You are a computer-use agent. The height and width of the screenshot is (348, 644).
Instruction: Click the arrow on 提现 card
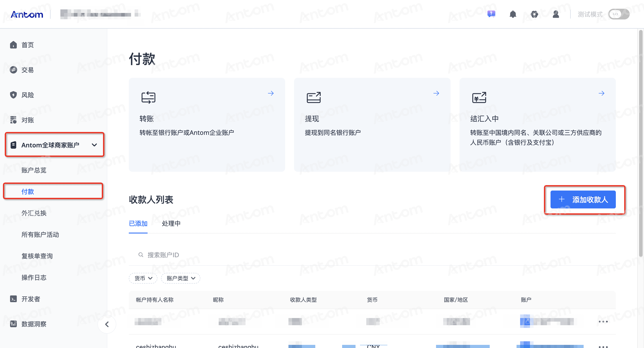(x=436, y=93)
